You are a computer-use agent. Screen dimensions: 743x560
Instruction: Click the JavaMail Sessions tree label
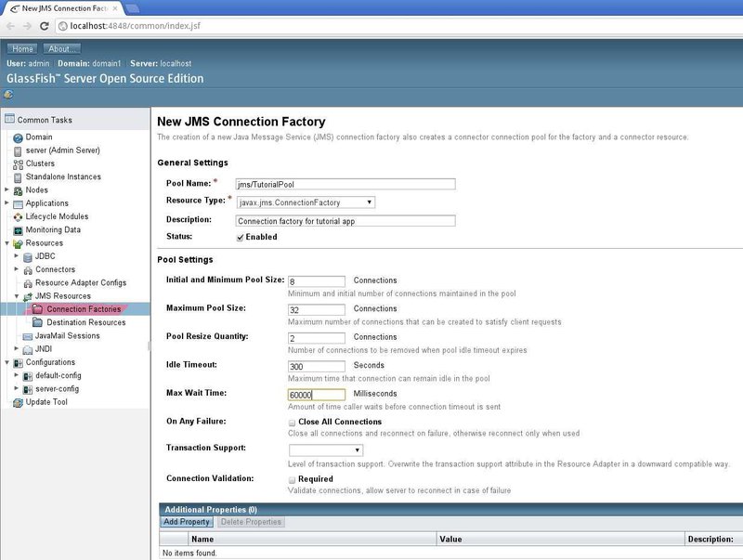[67, 335]
